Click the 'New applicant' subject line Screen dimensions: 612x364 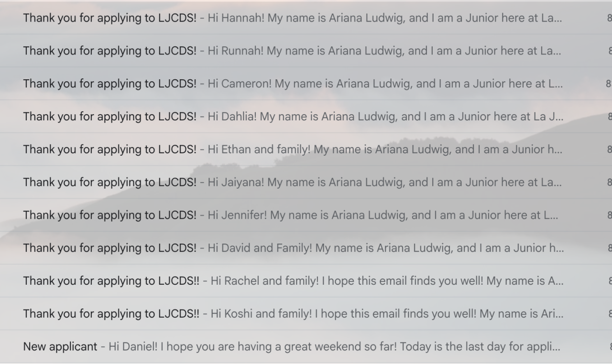60,346
